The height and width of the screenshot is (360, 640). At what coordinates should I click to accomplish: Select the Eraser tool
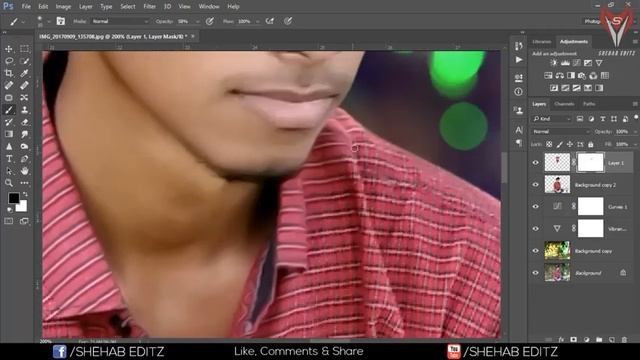(x=24, y=122)
